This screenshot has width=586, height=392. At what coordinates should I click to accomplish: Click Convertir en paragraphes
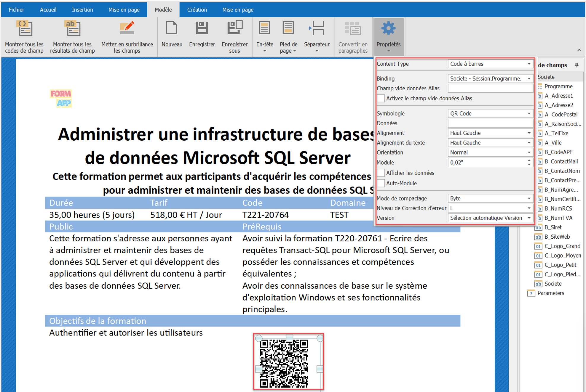[353, 37]
